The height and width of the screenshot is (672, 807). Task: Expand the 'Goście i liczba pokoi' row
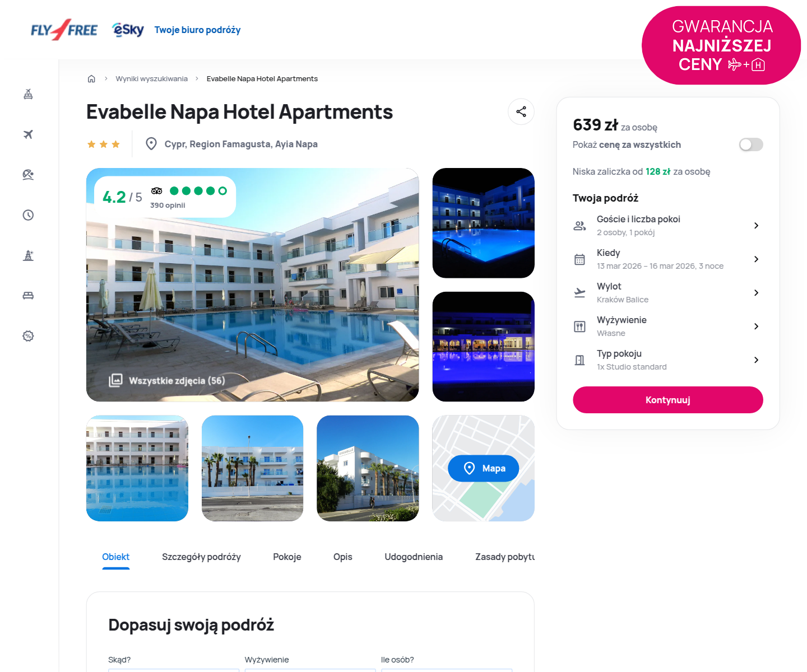(x=667, y=225)
